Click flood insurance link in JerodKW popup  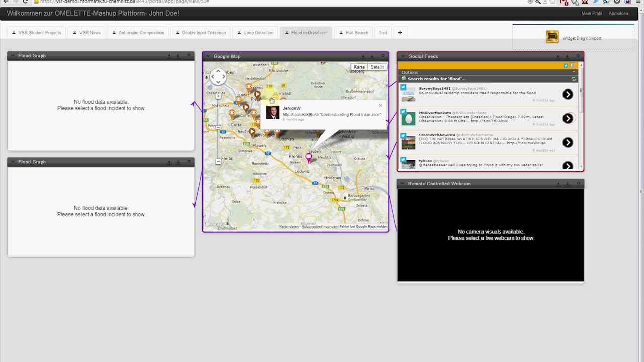pyautogui.click(x=301, y=115)
